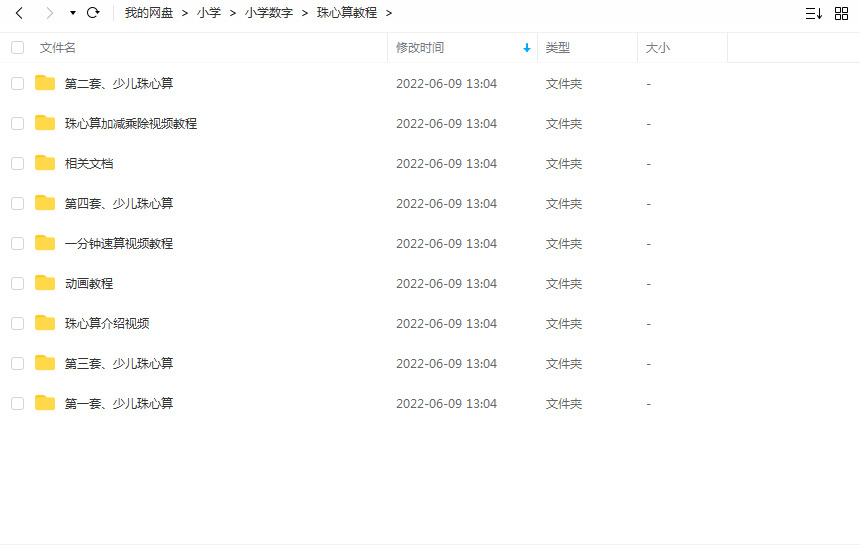Open folder icon of 第三套、少儿珠心算

click(x=45, y=363)
